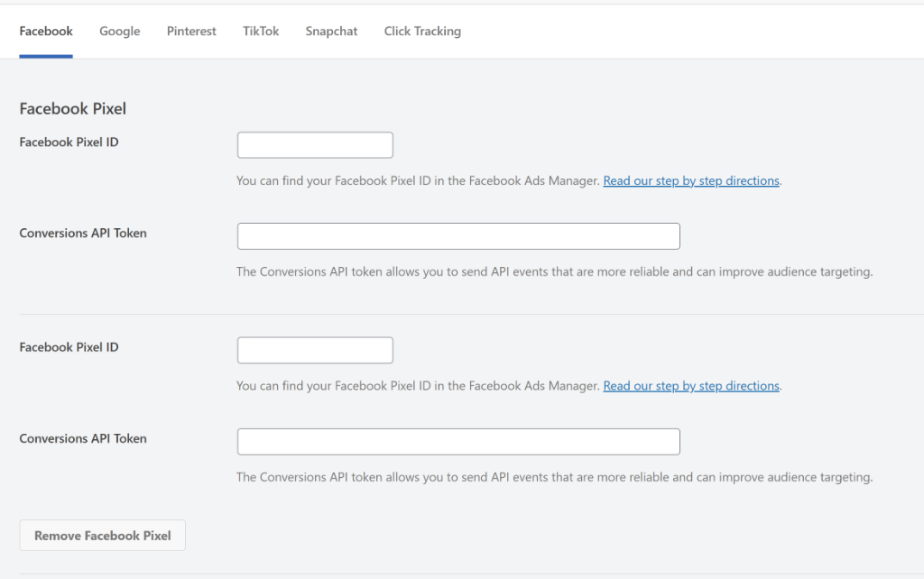
Task: Open the second step by step directions link
Action: point(690,386)
